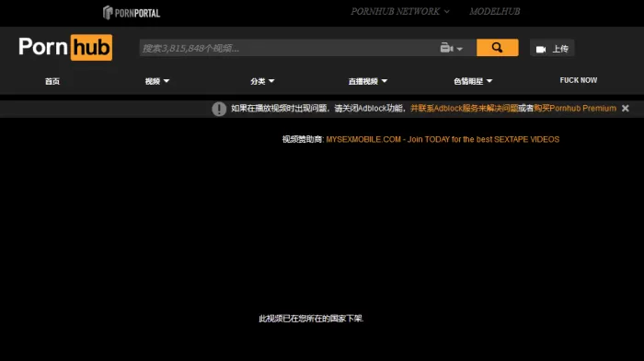Open the MODELHUB link

click(x=495, y=12)
